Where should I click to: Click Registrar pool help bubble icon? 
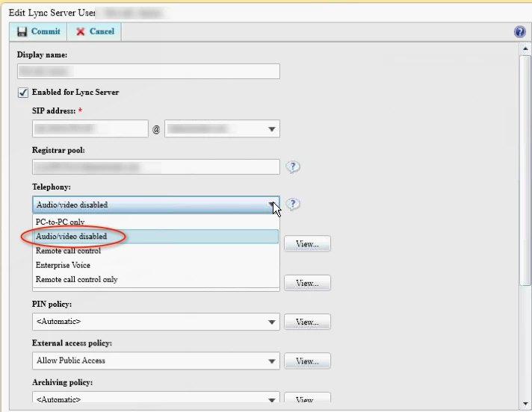(292, 166)
